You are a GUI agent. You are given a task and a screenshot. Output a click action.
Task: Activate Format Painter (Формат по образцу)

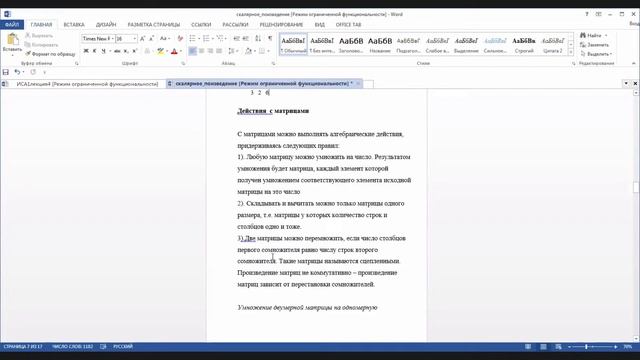click(x=50, y=54)
